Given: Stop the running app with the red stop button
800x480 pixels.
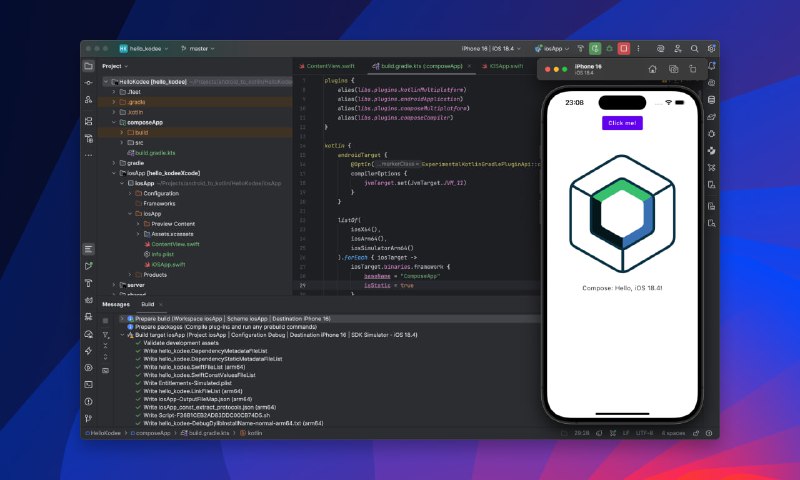Looking at the screenshot, I should pyautogui.click(x=623, y=48).
